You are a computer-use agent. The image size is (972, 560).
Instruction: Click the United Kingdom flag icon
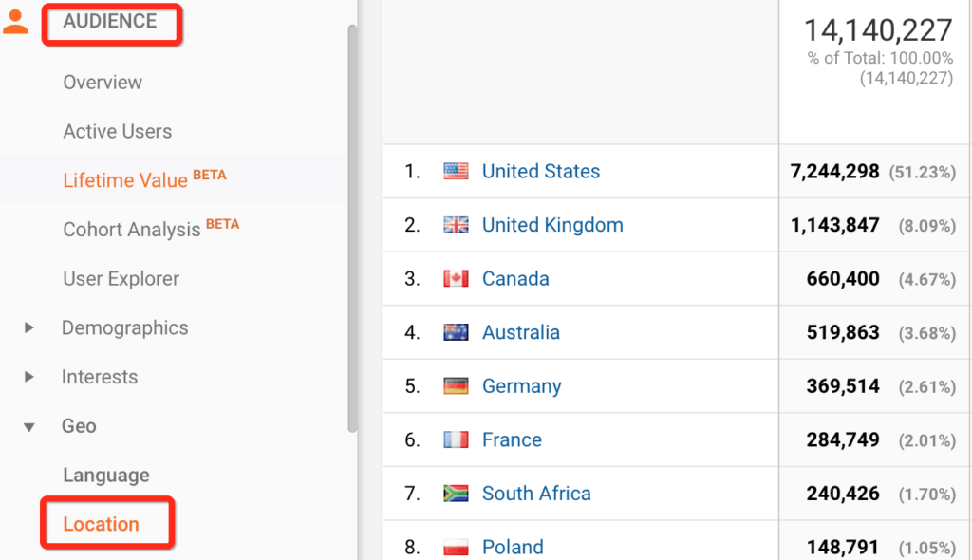pyautogui.click(x=456, y=225)
